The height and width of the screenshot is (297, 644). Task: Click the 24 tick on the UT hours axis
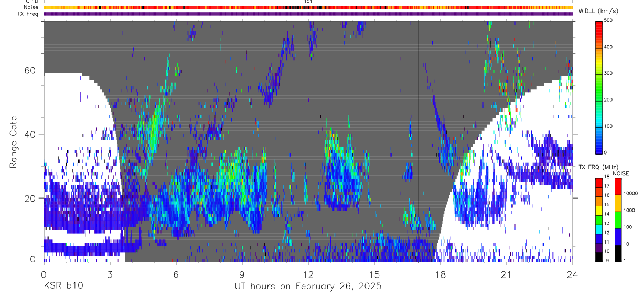click(573, 274)
